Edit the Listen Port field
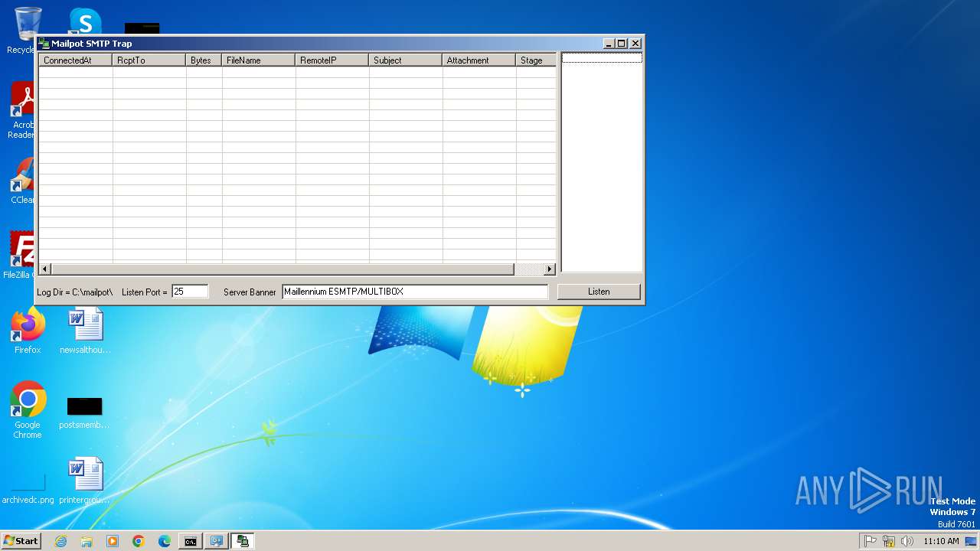The width and height of the screenshot is (980, 551). (x=190, y=292)
